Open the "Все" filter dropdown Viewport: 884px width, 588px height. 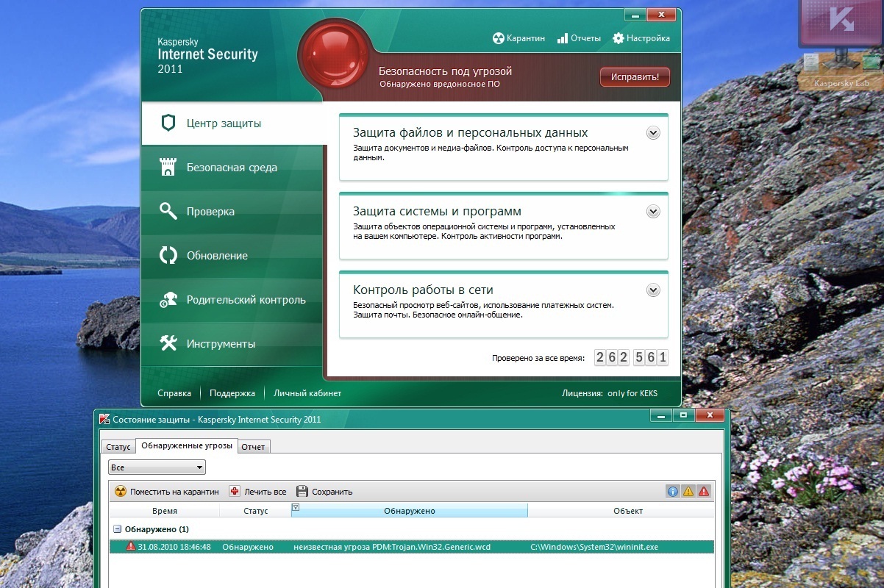click(x=157, y=467)
